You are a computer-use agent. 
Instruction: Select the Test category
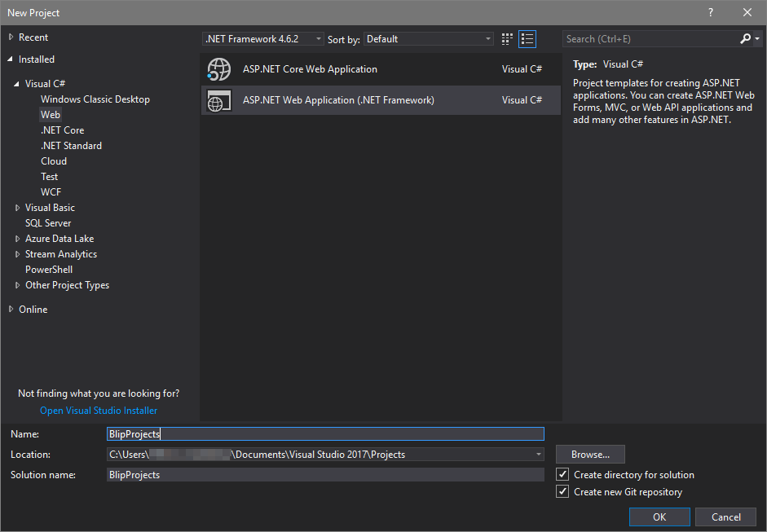50,177
